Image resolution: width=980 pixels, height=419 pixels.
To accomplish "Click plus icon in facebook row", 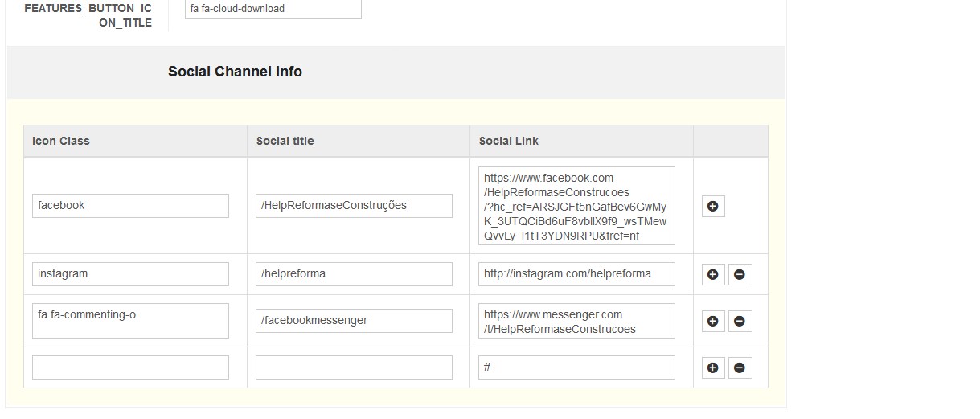I will click(x=712, y=206).
